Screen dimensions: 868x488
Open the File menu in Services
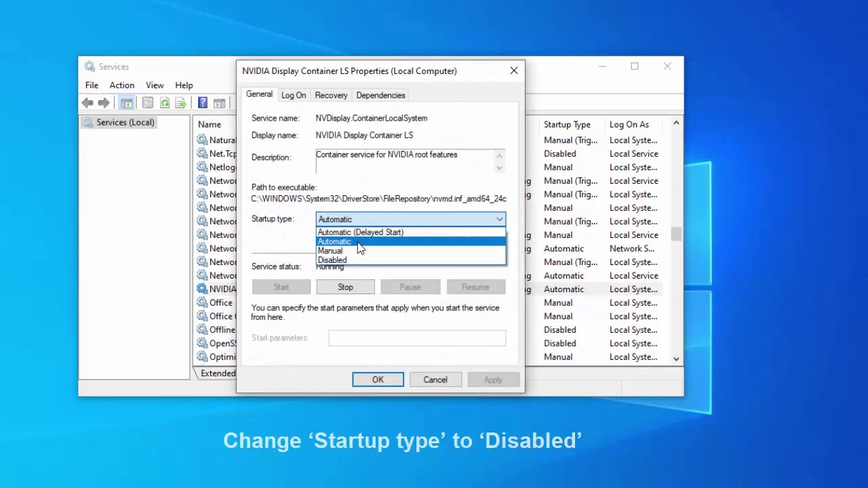point(92,85)
